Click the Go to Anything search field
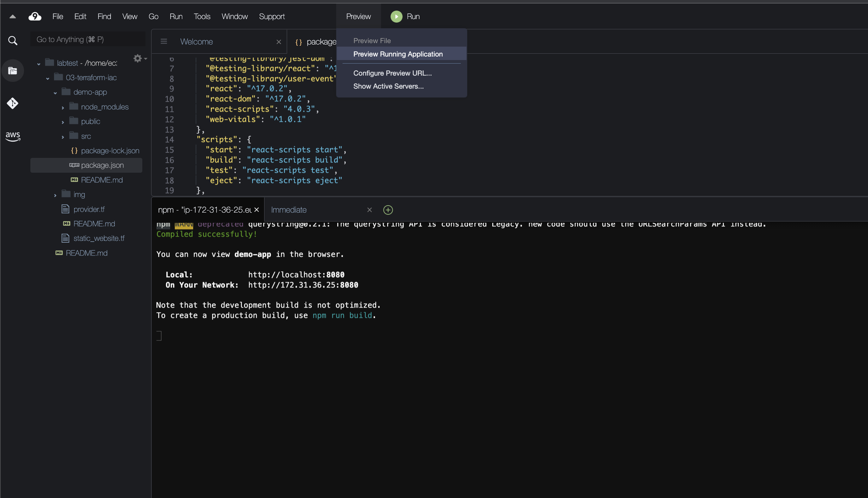Viewport: 868px width, 498px height. tap(88, 39)
